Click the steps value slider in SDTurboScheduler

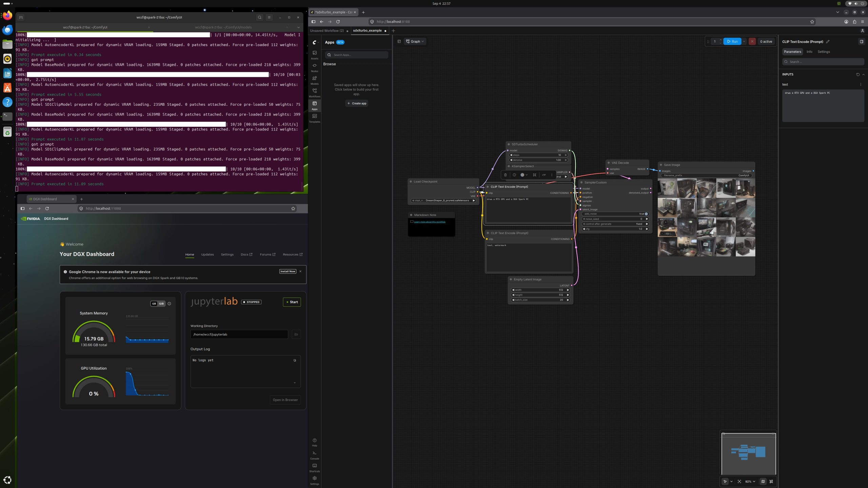pyautogui.click(x=538, y=155)
